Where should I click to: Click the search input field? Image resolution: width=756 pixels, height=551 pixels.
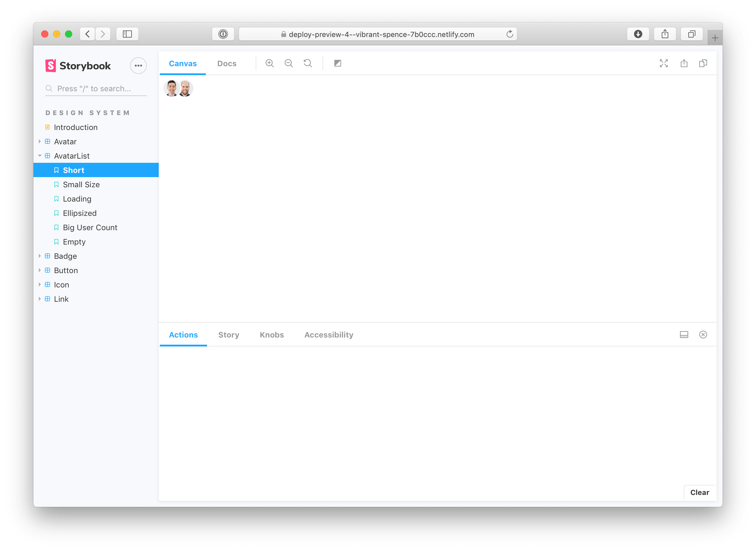96,88
